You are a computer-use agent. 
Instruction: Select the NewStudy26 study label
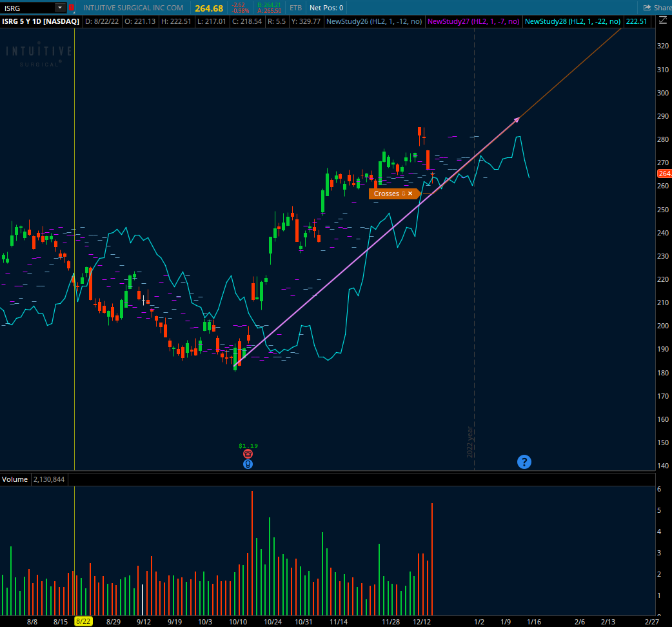coord(373,21)
